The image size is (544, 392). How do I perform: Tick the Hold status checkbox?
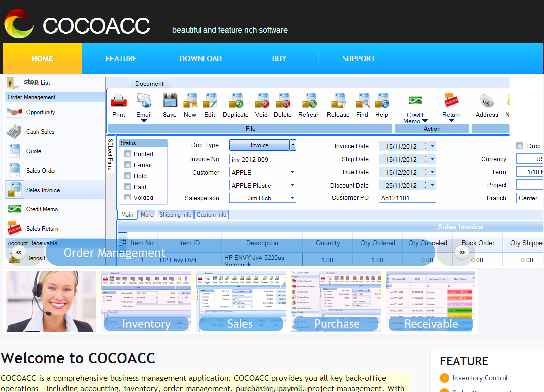pyautogui.click(x=128, y=176)
